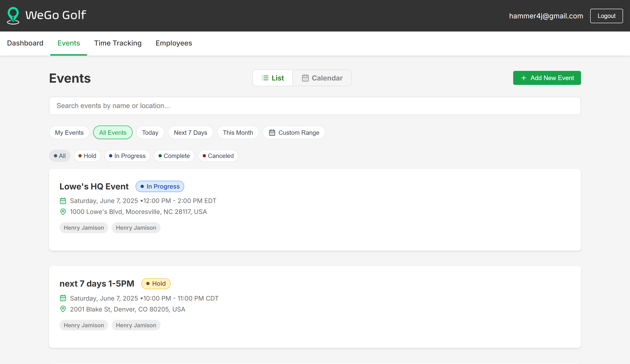This screenshot has width=630, height=364.
Task: Open the Lowe's HQ Event title
Action: pos(94,187)
